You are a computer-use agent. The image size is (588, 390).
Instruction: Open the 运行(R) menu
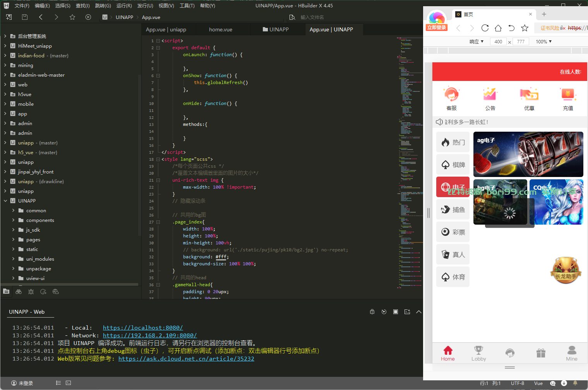coord(124,5)
